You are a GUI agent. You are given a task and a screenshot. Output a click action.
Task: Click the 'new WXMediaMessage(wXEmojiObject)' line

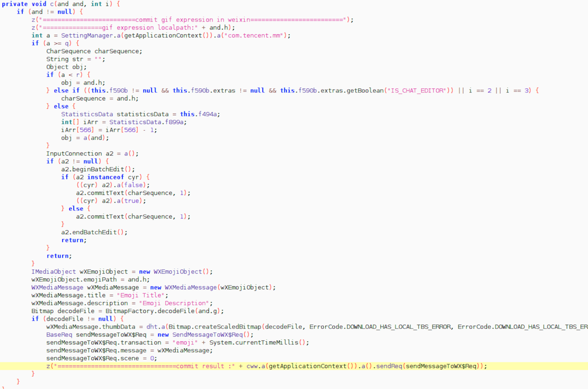[x=154, y=288]
